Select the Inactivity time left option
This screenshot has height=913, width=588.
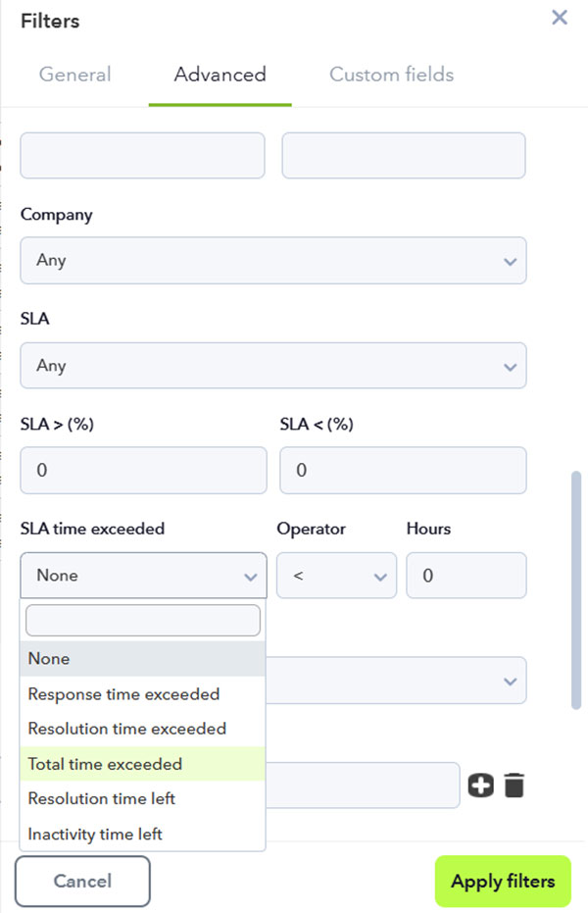pos(93,835)
